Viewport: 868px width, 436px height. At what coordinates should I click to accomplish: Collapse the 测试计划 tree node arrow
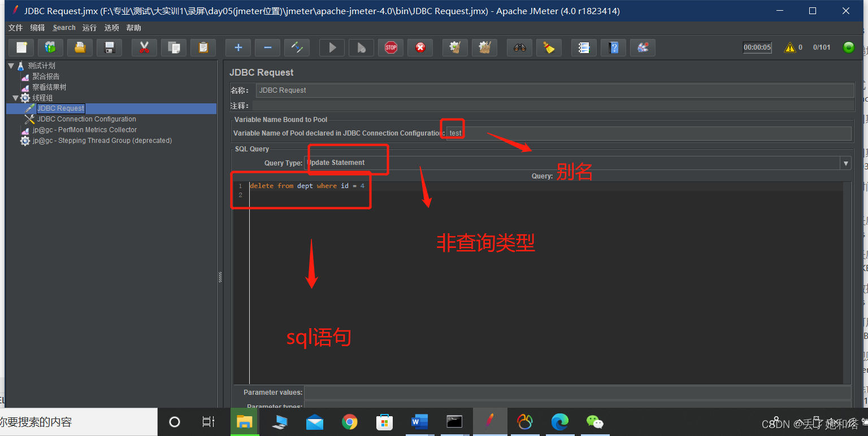click(11, 66)
